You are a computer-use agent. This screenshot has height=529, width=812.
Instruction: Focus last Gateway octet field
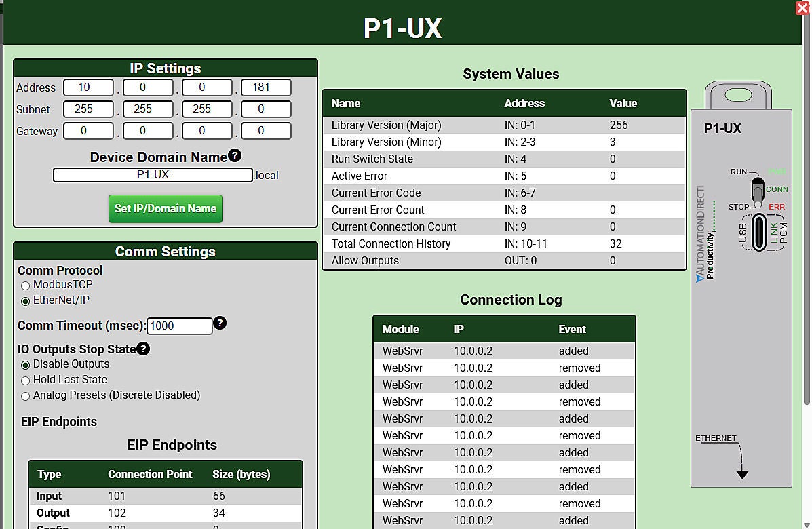coord(266,131)
